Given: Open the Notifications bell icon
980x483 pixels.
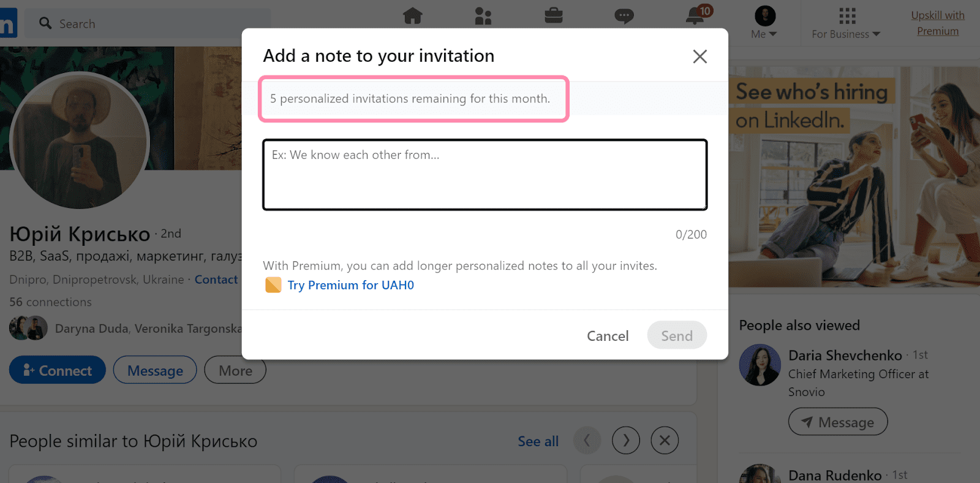Looking at the screenshot, I should (x=695, y=16).
